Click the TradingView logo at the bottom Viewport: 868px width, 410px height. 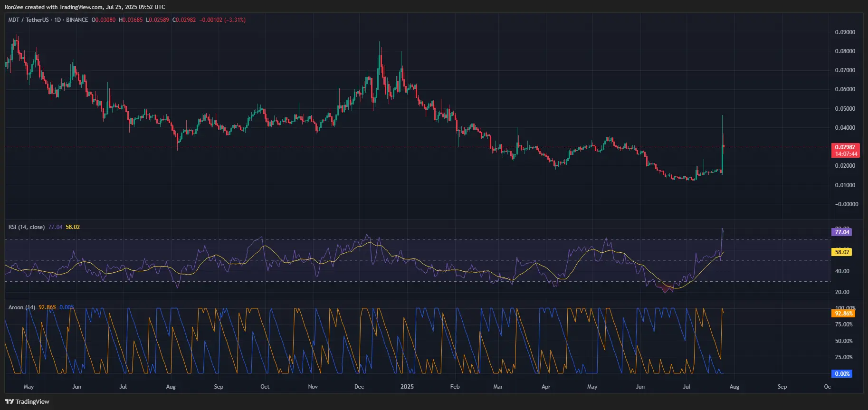(x=27, y=401)
